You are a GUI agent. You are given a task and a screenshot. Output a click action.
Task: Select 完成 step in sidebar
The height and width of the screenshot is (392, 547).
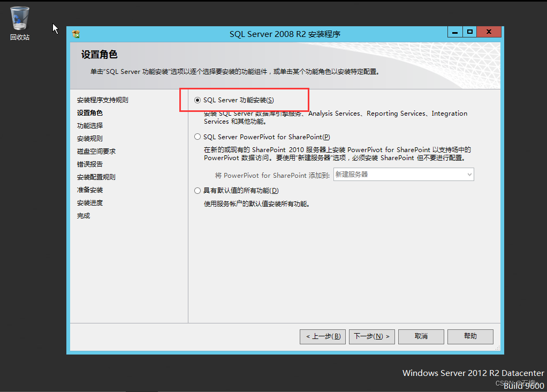pos(83,216)
